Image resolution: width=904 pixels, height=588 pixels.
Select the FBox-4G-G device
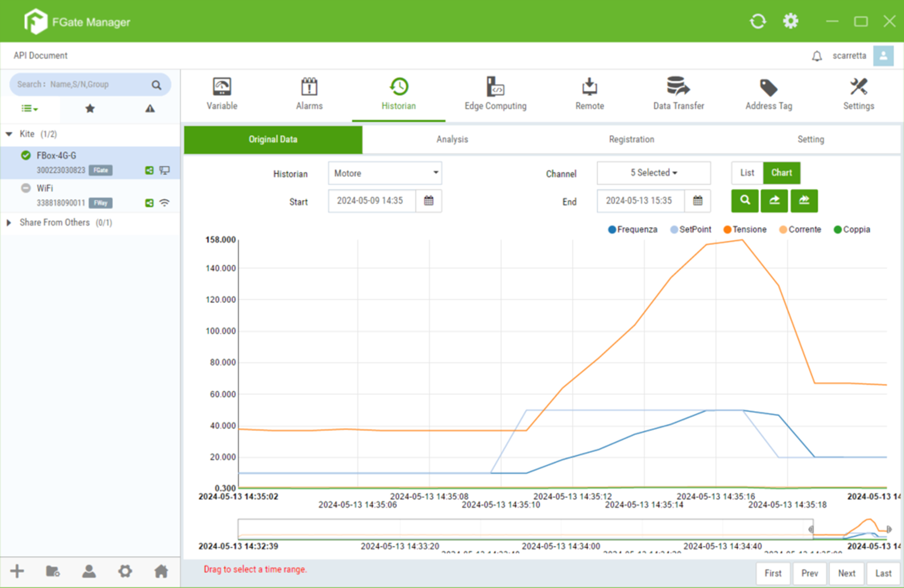[90, 163]
